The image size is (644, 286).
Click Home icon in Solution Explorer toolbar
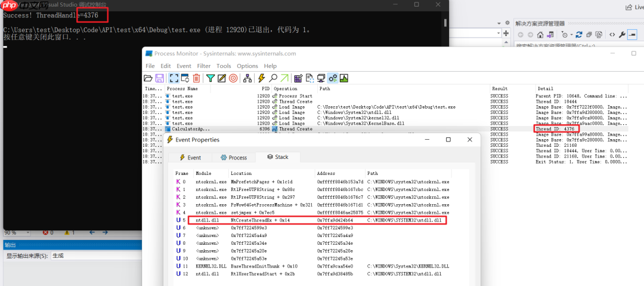[540, 35]
